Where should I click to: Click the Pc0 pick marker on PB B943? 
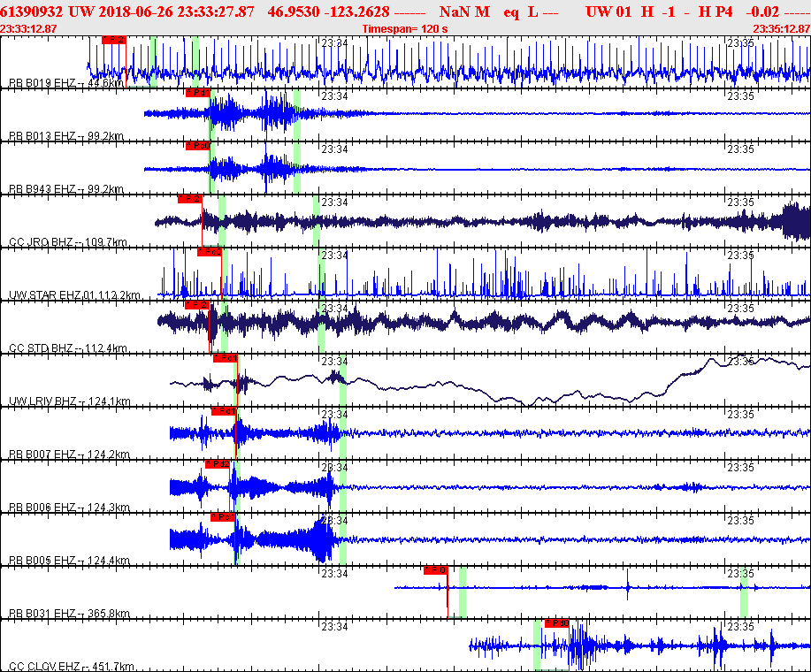click(x=197, y=146)
